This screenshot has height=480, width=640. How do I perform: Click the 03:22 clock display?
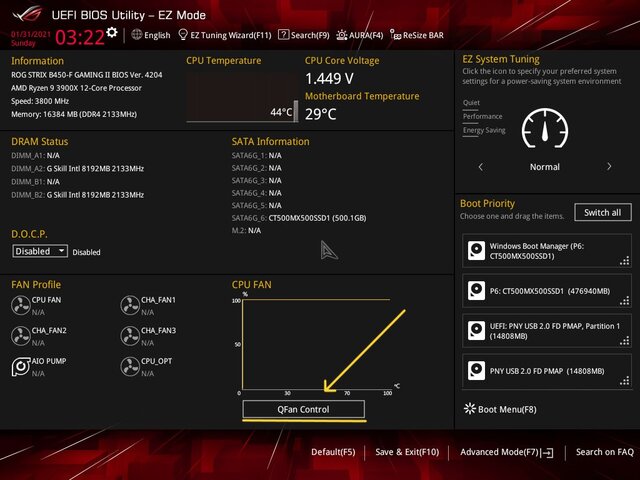click(80, 37)
